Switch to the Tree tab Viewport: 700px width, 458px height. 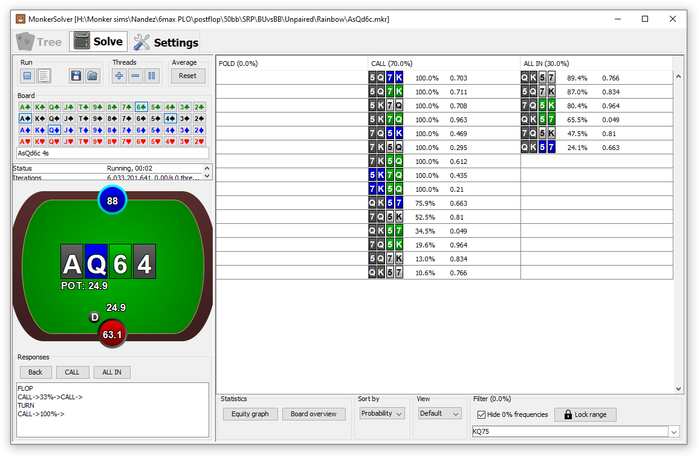[39, 42]
